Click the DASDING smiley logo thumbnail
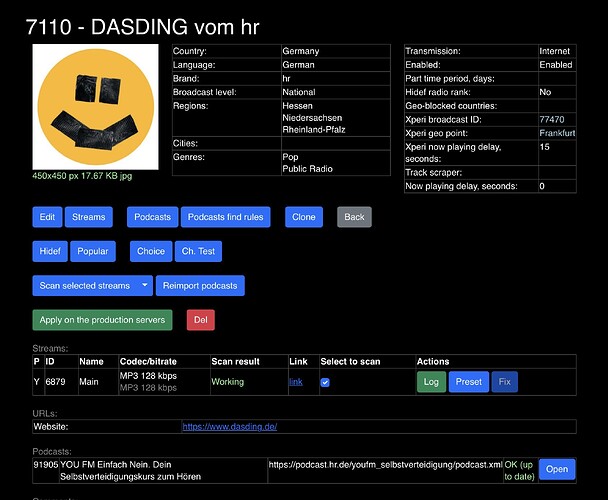The width and height of the screenshot is (608, 500). 95,107
